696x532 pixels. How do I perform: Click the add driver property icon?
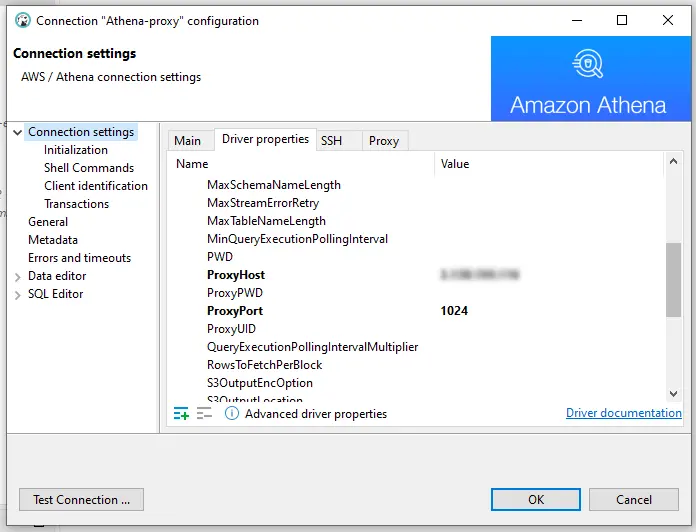pos(181,414)
